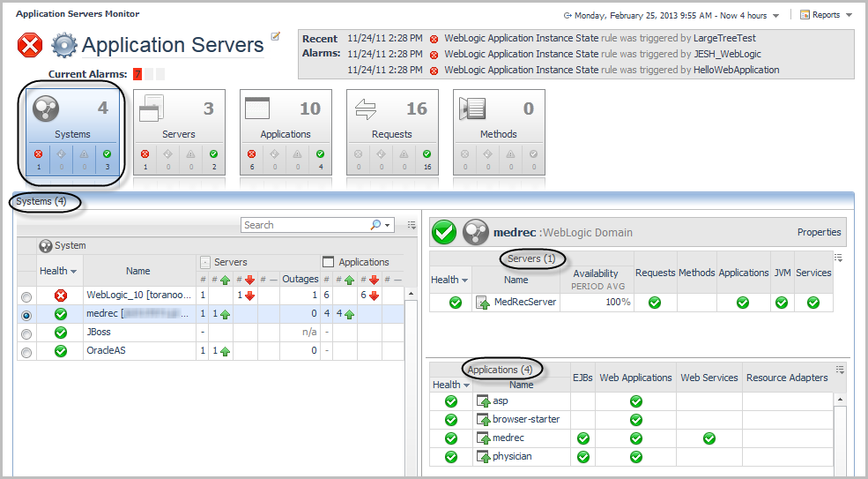Image resolution: width=868 pixels, height=479 pixels.
Task: Select the medrec radio button
Action: 26,316
